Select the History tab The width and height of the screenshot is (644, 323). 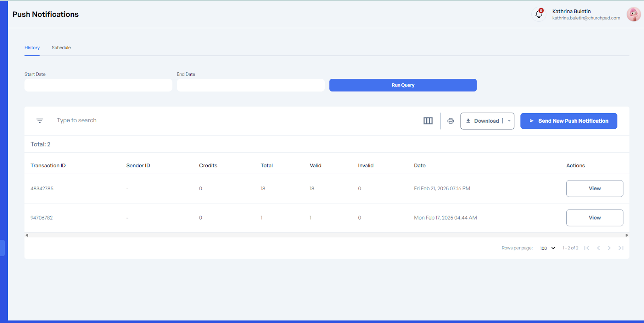point(32,48)
